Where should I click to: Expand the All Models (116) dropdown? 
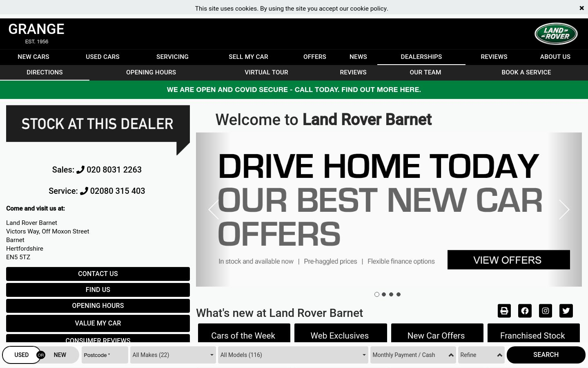pyautogui.click(x=293, y=355)
